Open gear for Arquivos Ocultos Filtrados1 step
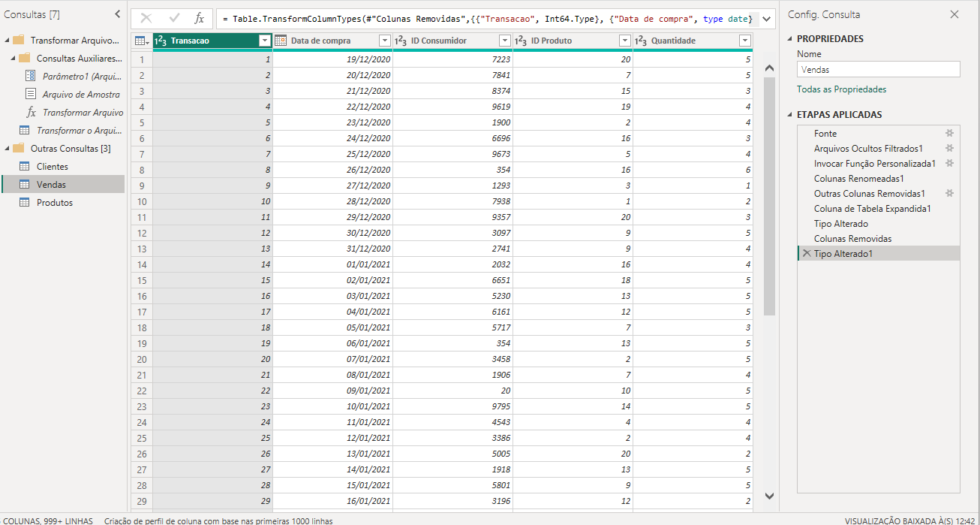Viewport: 980px width, 525px height. 949,149
